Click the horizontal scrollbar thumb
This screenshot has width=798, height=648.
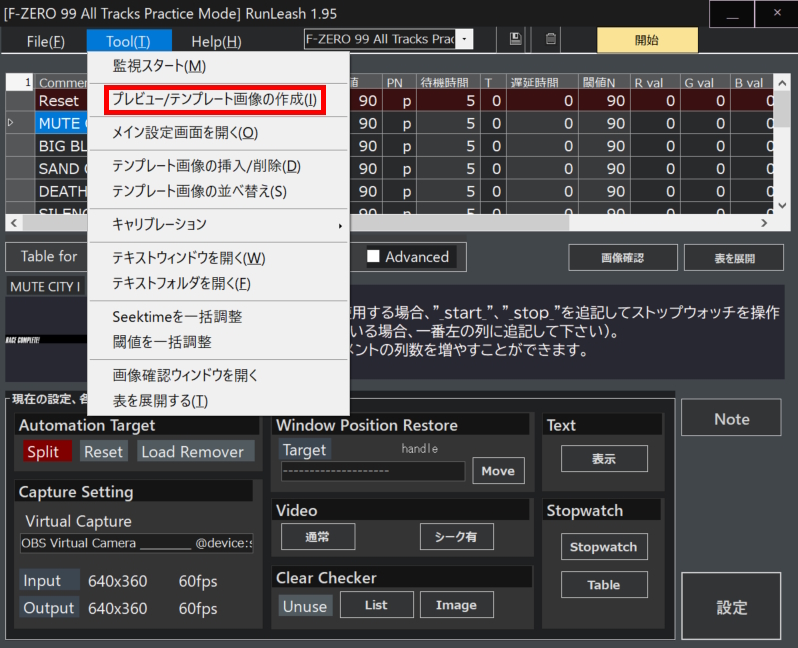pos(296,223)
